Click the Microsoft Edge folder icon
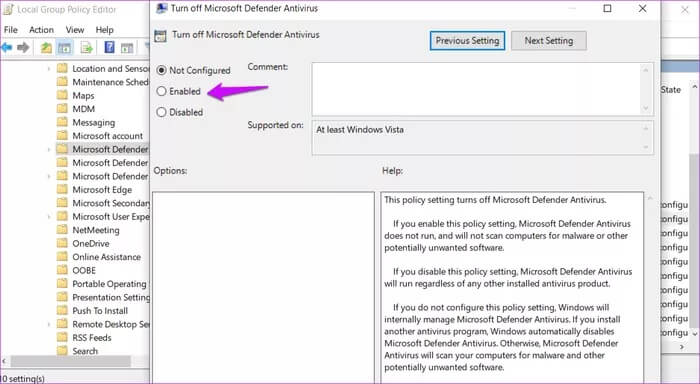The image size is (700, 384). tap(62, 189)
